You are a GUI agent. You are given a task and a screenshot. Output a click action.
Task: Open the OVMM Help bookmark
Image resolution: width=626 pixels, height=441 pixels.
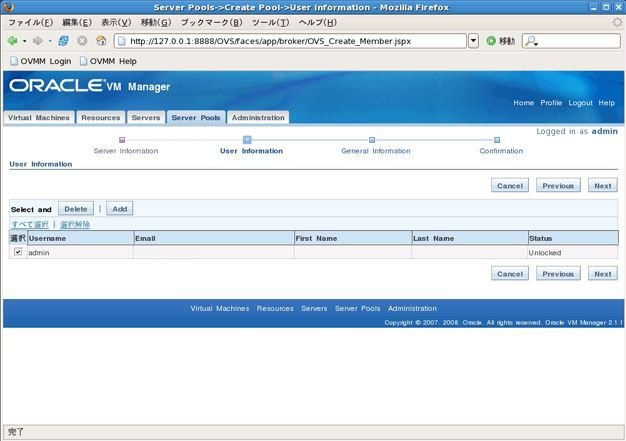(108, 61)
